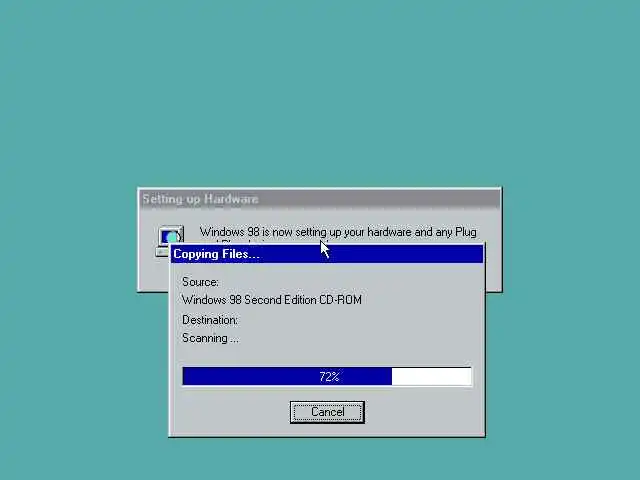Click the 72% progress label
The width and height of the screenshot is (640, 480).
tap(329, 376)
